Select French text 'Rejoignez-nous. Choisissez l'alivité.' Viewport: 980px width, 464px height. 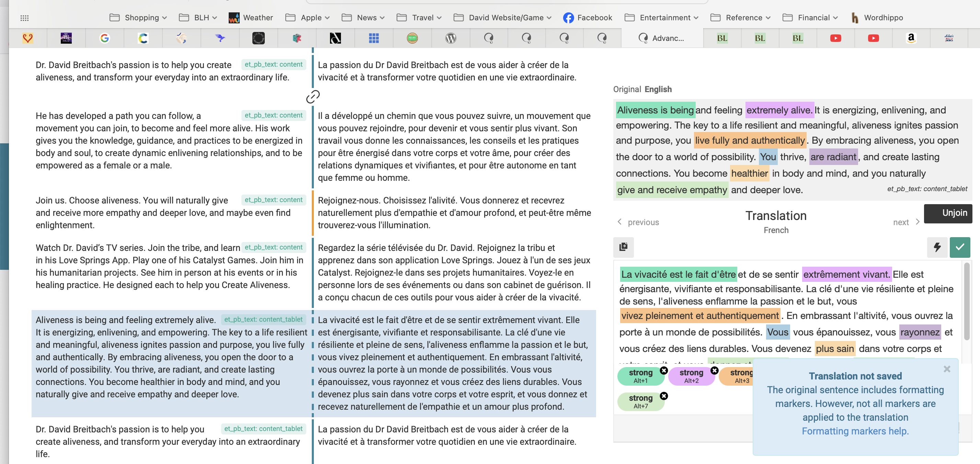point(454,212)
